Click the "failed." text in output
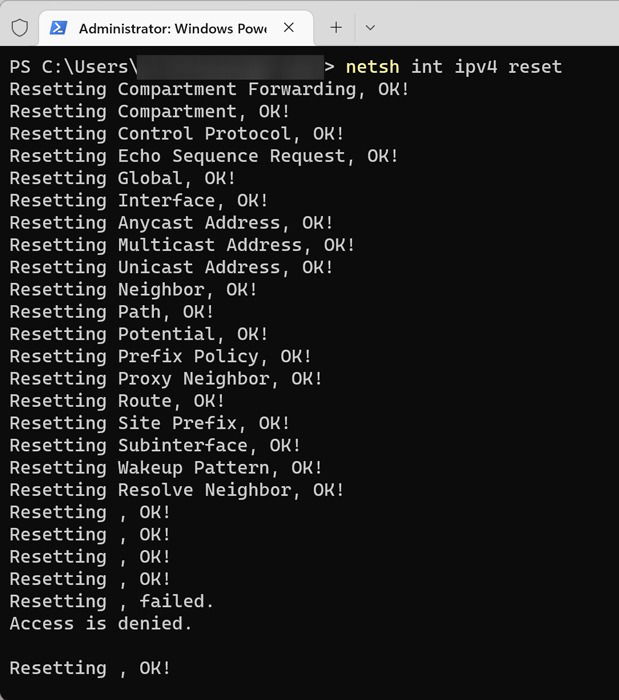 (x=176, y=601)
